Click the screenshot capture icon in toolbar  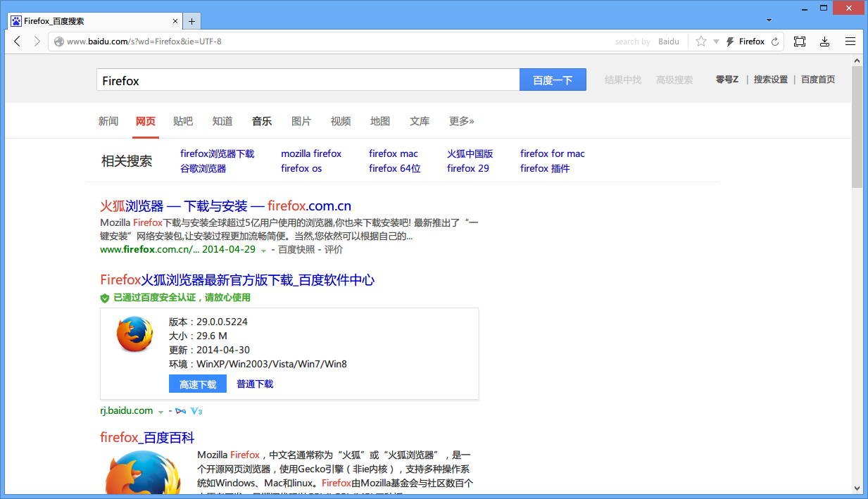pos(800,42)
